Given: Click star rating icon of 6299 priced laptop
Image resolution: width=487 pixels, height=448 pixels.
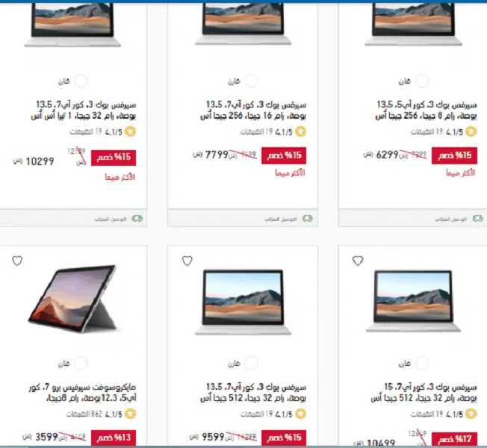Looking at the screenshot, I should tap(471, 131).
